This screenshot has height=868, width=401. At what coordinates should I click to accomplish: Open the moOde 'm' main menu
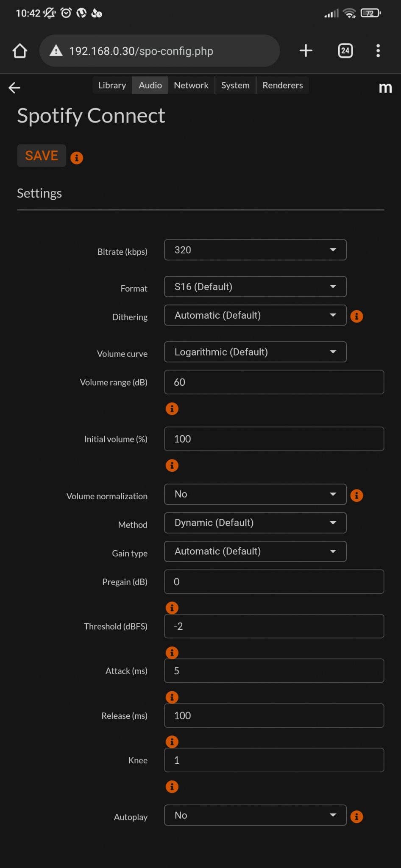[385, 88]
